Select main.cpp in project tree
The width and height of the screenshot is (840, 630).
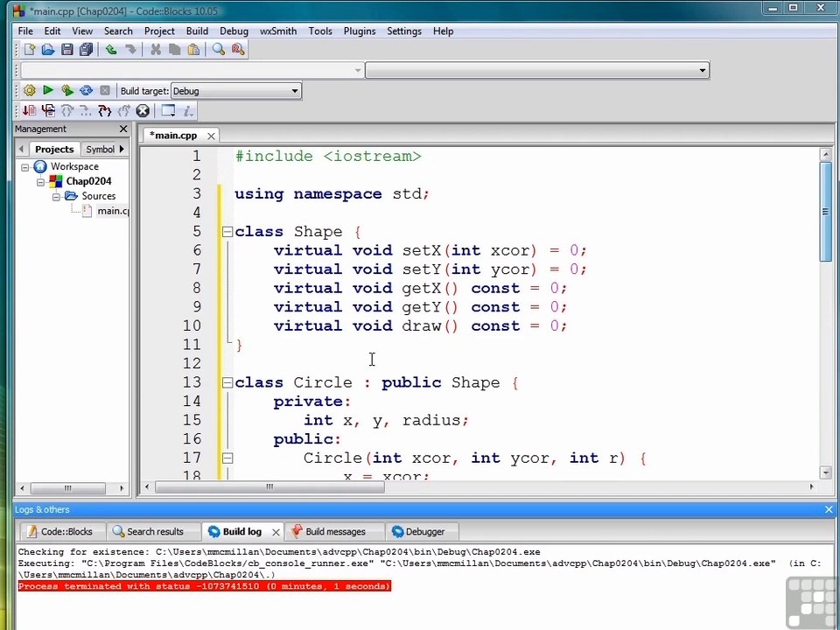click(x=112, y=211)
